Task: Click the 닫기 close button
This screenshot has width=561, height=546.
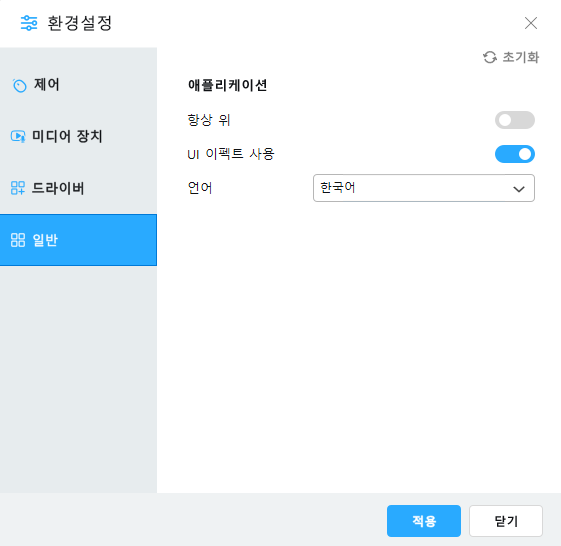Action: [x=506, y=521]
